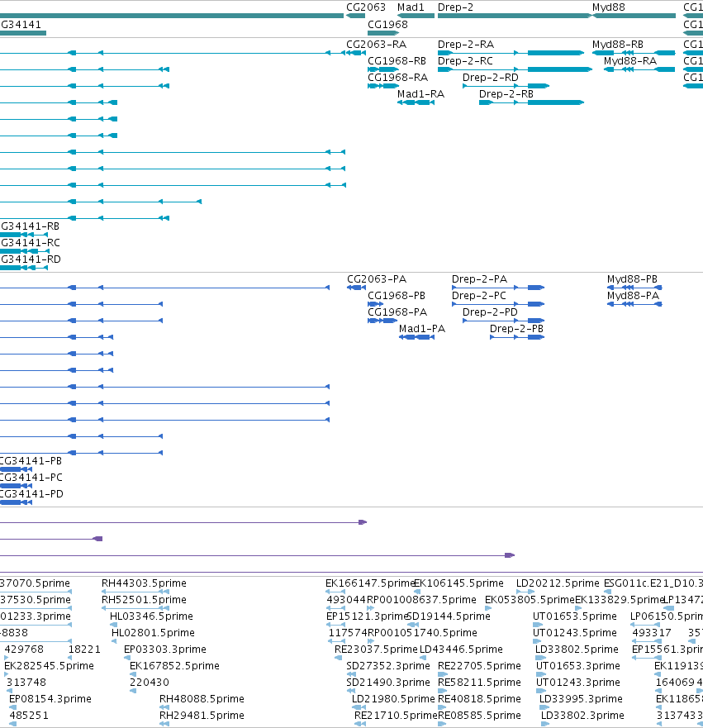The image size is (703, 728).
Task: Click the CG34141-PD protein label
Action: click(x=31, y=494)
